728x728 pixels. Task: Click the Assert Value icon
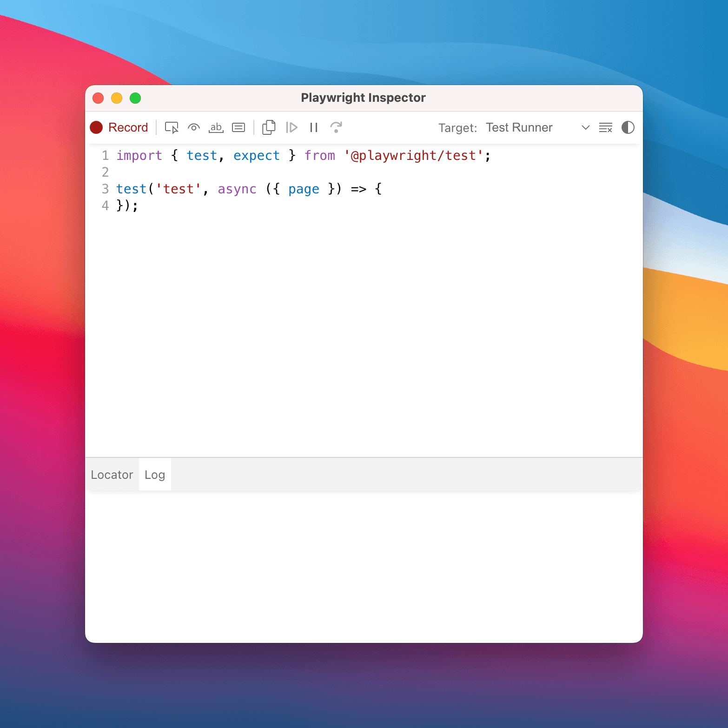tap(238, 127)
